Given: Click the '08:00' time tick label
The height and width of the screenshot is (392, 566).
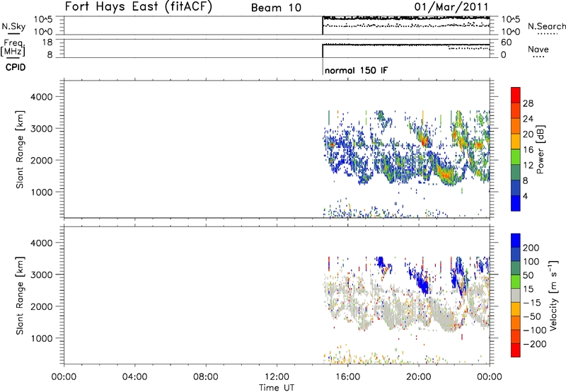Looking at the screenshot, I should click(206, 377).
